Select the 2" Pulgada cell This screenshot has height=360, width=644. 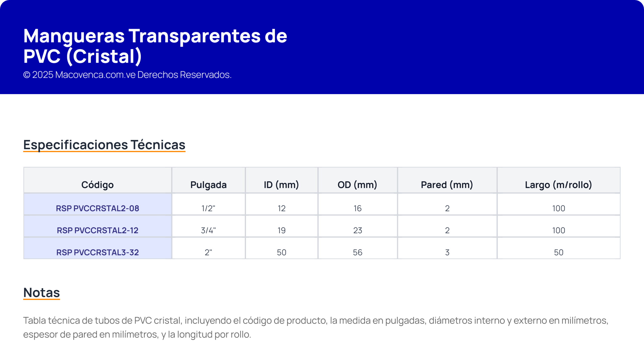208,252
